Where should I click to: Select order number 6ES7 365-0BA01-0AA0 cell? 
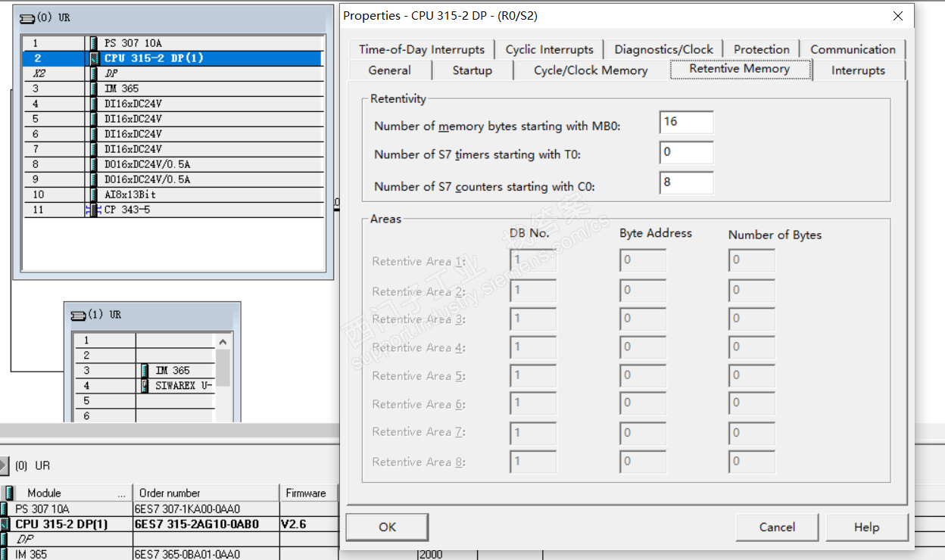pyautogui.click(x=206, y=554)
